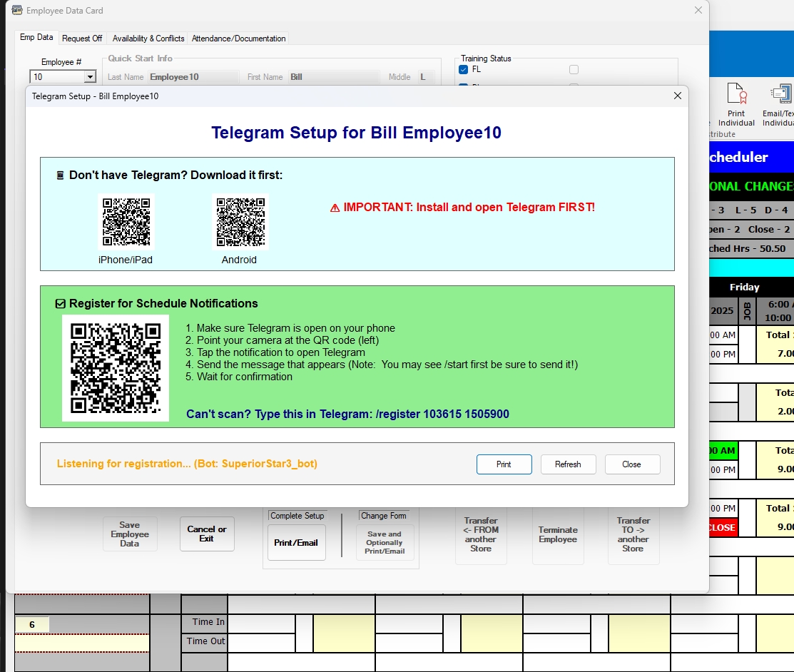Expand the Employee # dropdown
The image size is (794, 672).
tap(90, 77)
